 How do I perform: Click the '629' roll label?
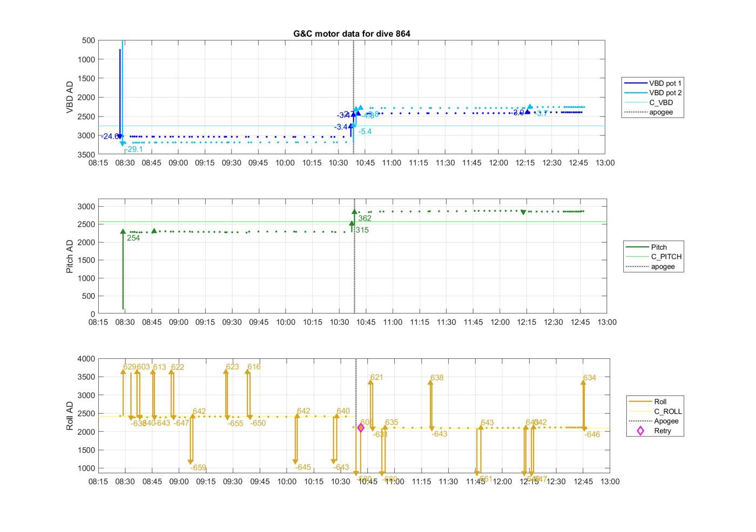click(x=130, y=367)
